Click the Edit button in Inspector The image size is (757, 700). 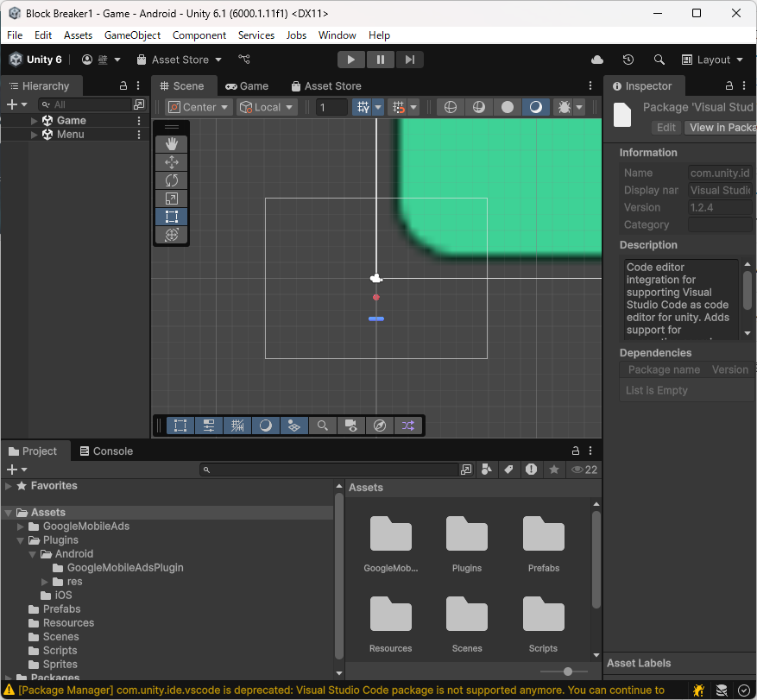[666, 128]
